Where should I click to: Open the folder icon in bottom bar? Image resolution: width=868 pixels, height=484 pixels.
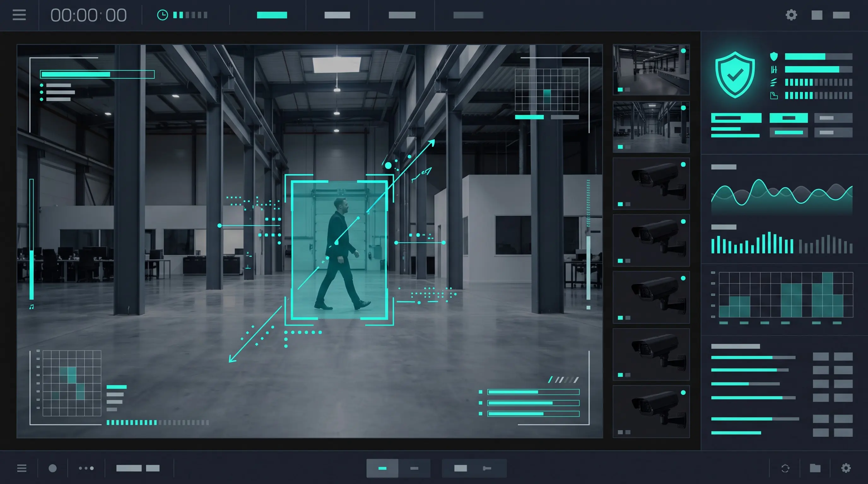coord(815,468)
